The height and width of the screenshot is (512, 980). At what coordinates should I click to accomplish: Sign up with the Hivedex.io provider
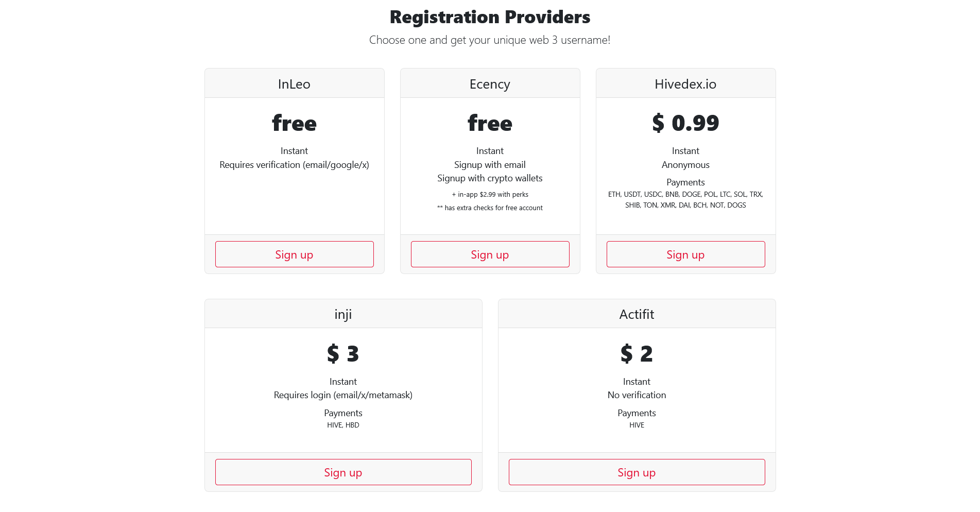click(685, 254)
